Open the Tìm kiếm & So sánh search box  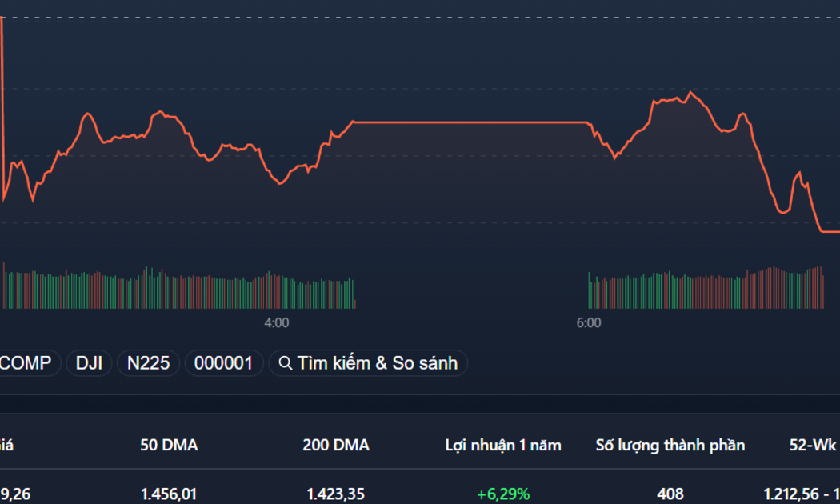click(368, 363)
